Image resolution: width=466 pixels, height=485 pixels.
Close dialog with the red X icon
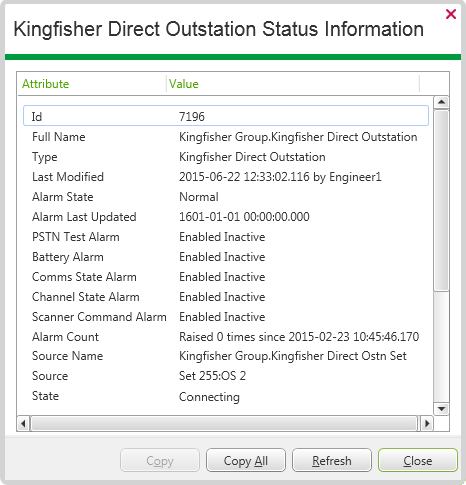(451, 14)
